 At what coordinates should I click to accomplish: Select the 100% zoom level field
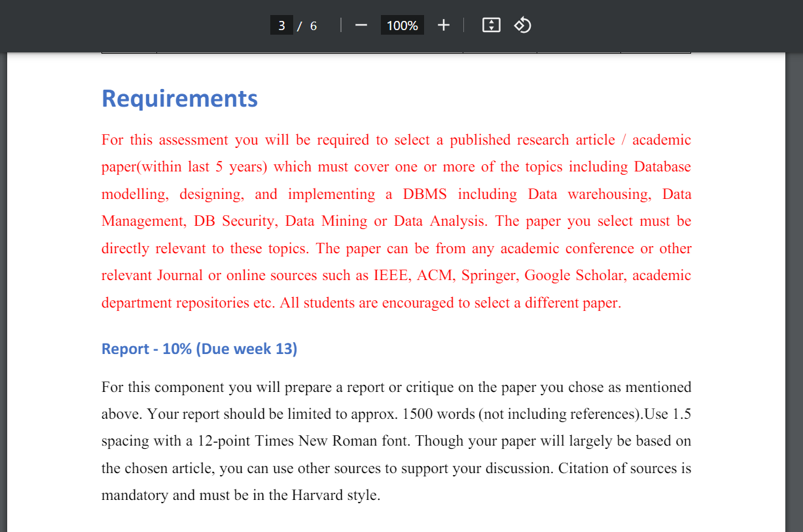pyautogui.click(x=401, y=25)
